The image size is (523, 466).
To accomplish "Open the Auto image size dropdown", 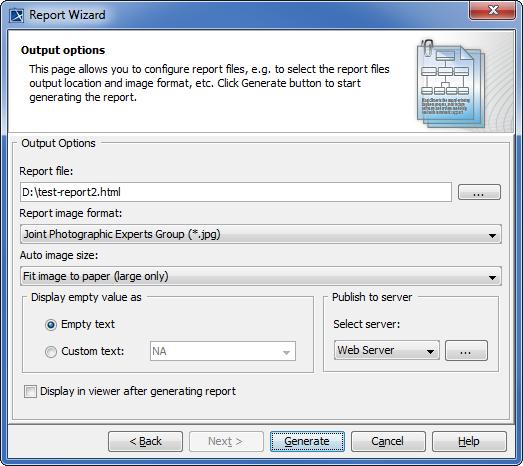I will click(x=261, y=276).
